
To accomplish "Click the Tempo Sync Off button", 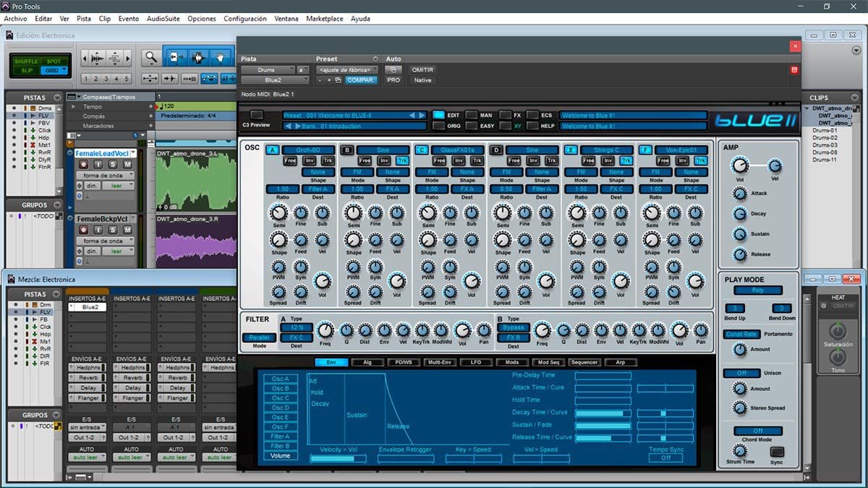I will [666, 458].
